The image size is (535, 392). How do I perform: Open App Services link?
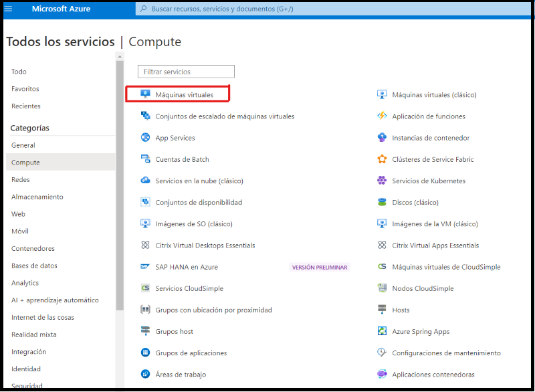(x=175, y=138)
